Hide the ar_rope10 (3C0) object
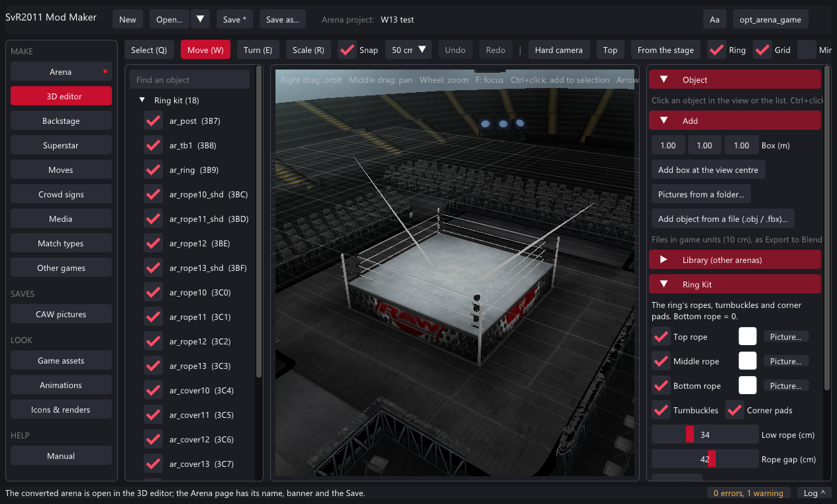837x504 pixels. [153, 293]
